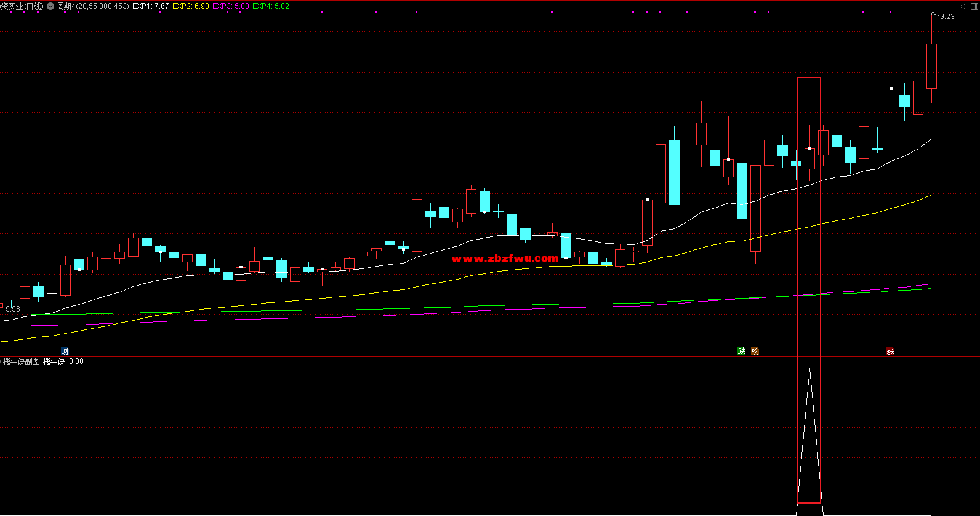Click the red 涨 event marker
Viewport: 980px width, 516px height.
(x=890, y=352)
